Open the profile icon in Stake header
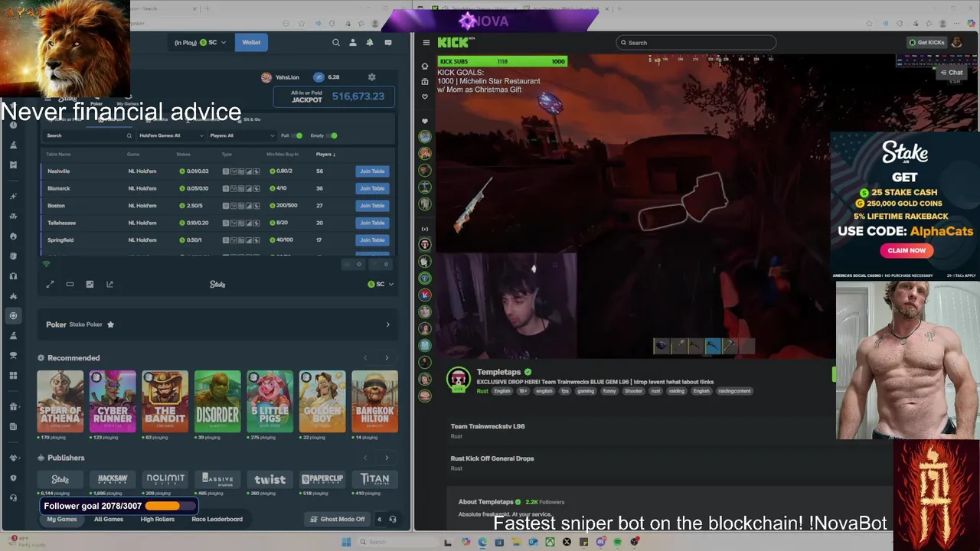The height and width of the screenshot is (551, 980). click(353, 43)
